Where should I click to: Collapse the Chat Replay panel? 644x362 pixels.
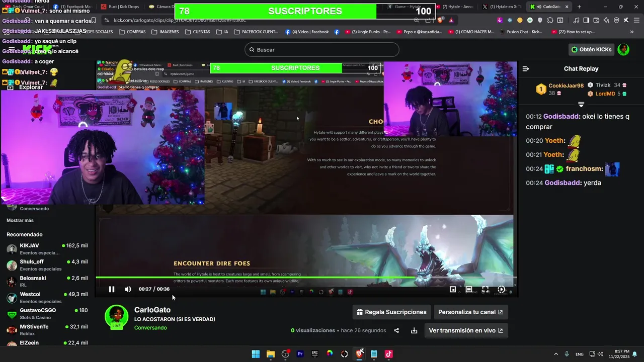click(x=526, y=69)
